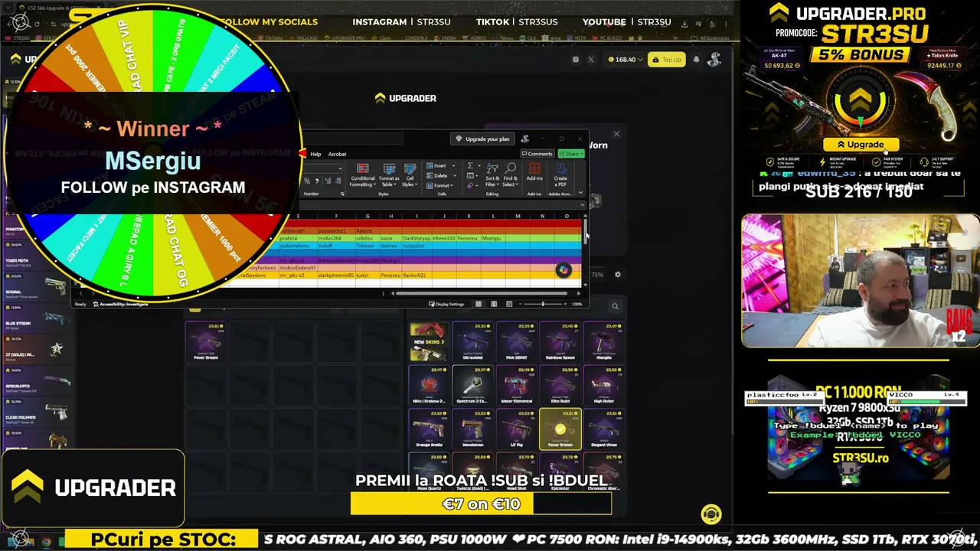This screenshot has width=980, height=551.
Task: Click the support chat bubble icon
Action: (711, 514)
